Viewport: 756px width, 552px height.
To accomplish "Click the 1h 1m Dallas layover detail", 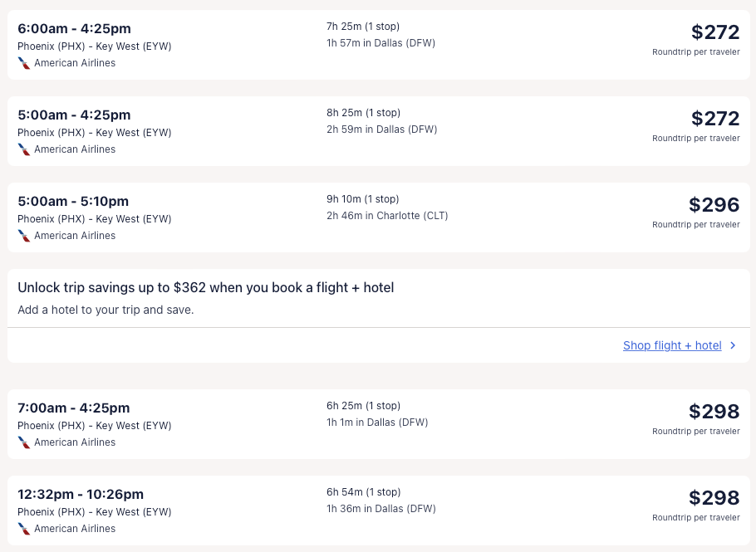I will pos(377,423).
